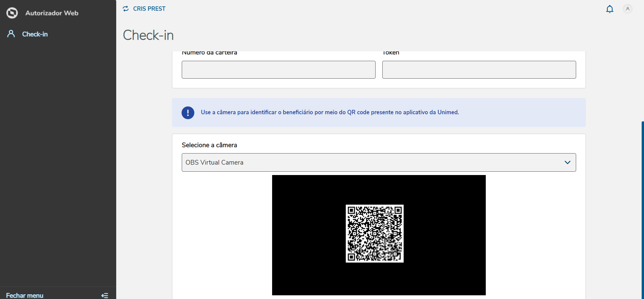
Task: Select the Check-in menu item
Action: [x=35, y=34]
